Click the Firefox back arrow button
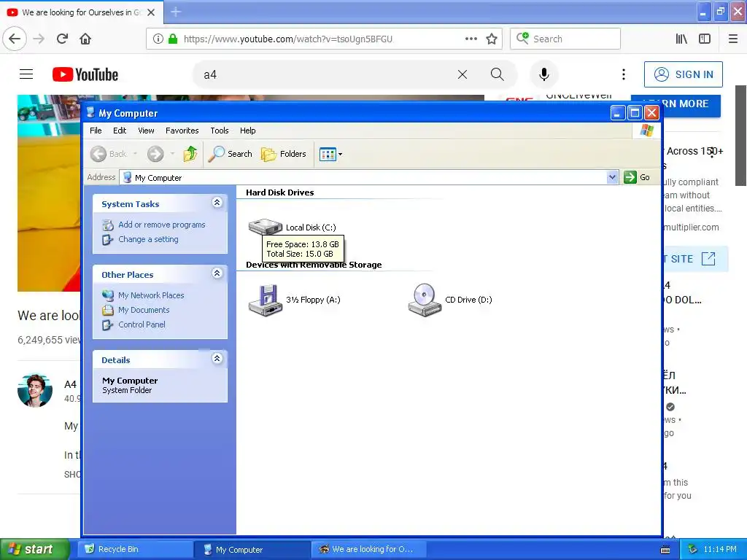The image size is (747, 560). pyautogui.click(x=15, y=39)
